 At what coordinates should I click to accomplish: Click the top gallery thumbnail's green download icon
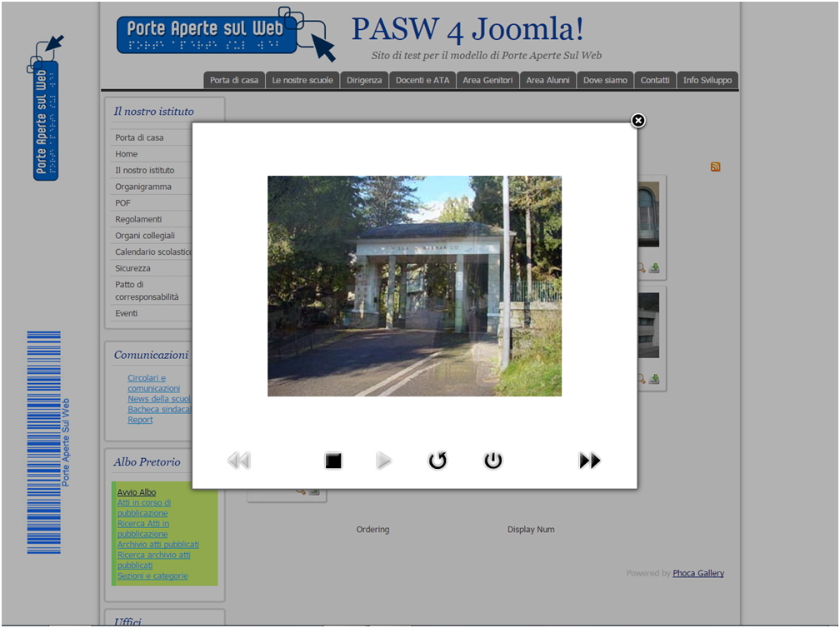pyautogui.click(x=654, y=268)
